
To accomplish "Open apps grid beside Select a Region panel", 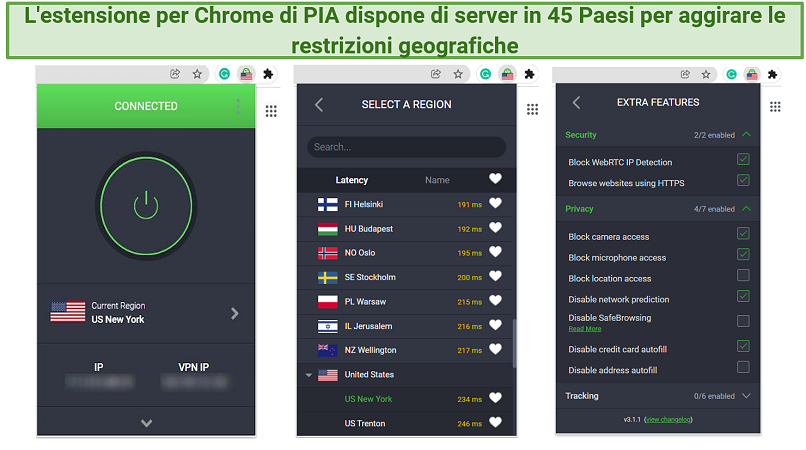I will pos(532,109).
